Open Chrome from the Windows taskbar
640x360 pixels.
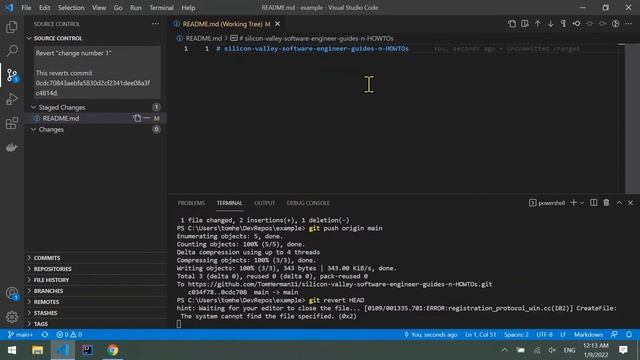(x=113, y=350)
